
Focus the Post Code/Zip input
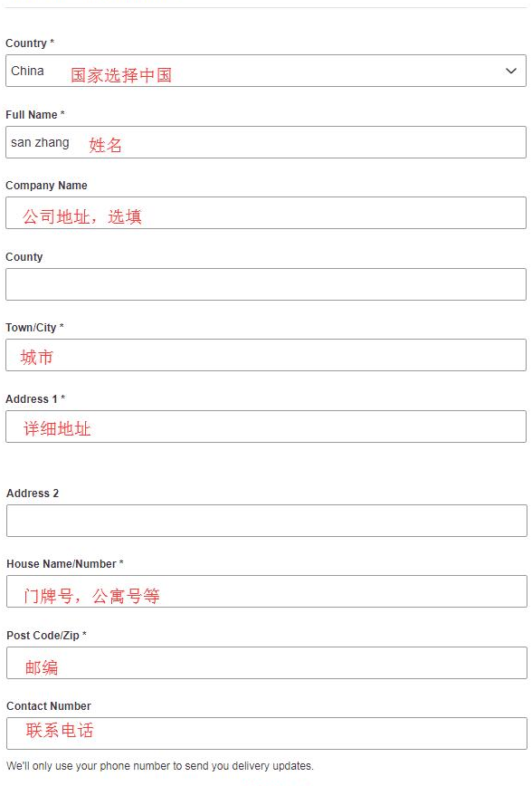pyautogui.click(x=266, y=664)
